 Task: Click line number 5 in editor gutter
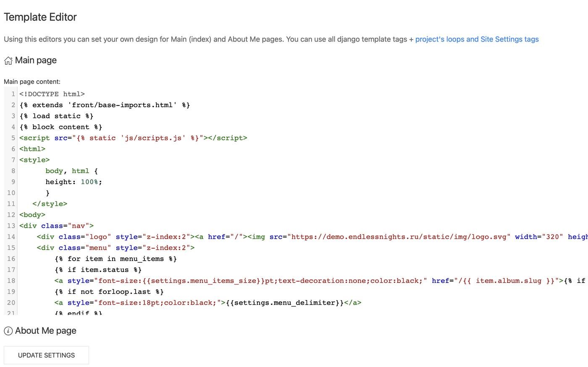tap(13, 138)
